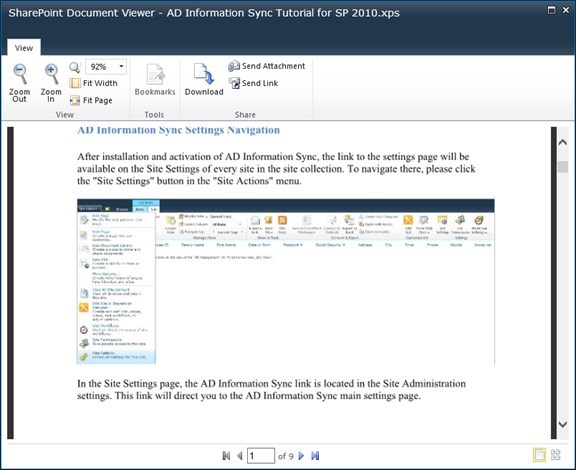The image size is (576, 470).
Task: Switch to the View ribbon tab
Action: coord(24,48)
